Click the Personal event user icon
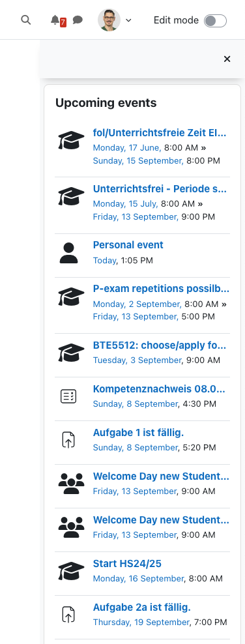 pos(68,253)
